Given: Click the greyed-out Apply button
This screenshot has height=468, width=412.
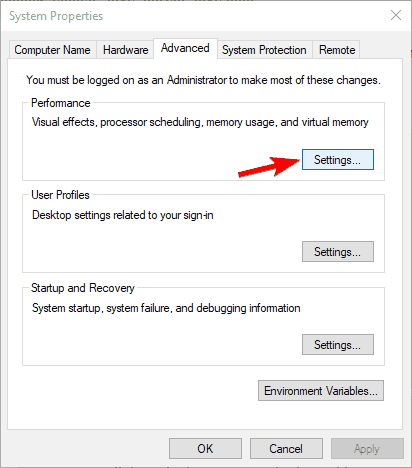Looking at the screenshot, I should 367,449.
